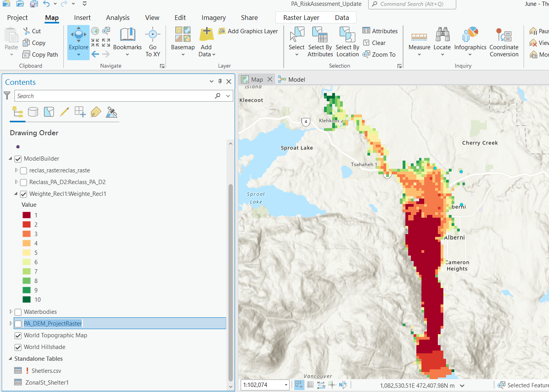The height and width of the screenshot is (392, 549).
Task: Click the Zoom To selection button
Action: 379,55
